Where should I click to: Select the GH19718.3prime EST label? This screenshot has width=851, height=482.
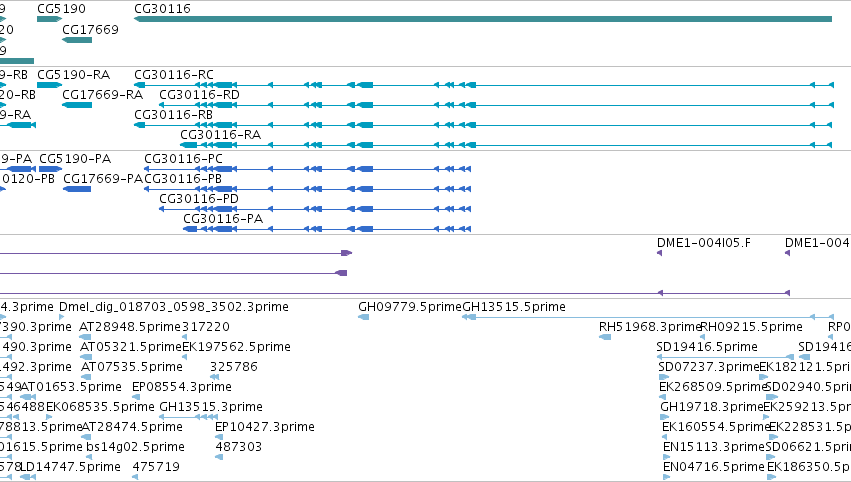pos(712,407)
